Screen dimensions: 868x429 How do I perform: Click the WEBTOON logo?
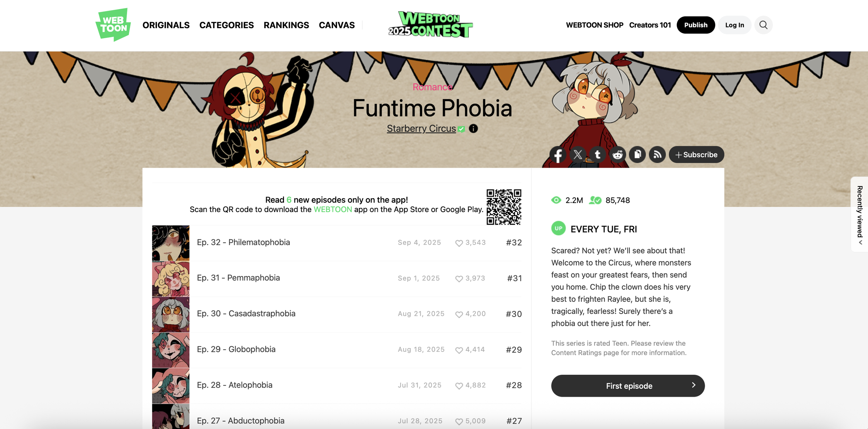tap(113, 25)
